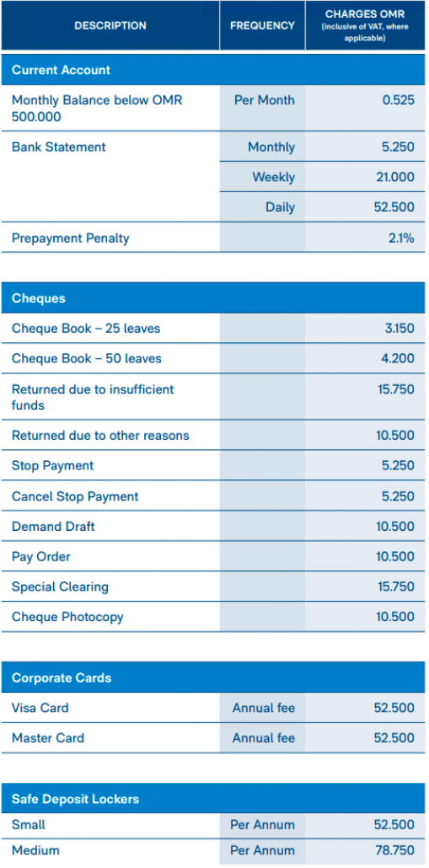Image resolution: width=429 pixels, height=868 pixels.
Task: Click the Medium locker charge 78.750
Action: click(394, 850)
